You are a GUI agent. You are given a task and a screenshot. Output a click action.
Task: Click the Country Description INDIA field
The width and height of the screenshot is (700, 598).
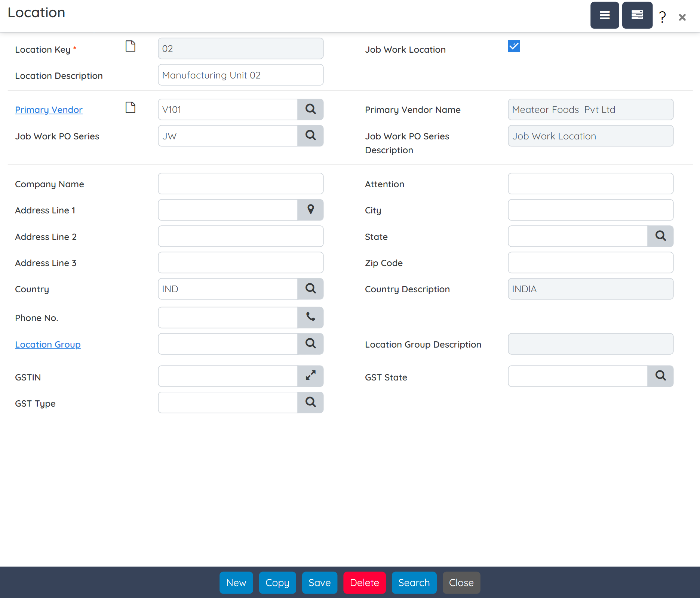click(x=591, y=289)
